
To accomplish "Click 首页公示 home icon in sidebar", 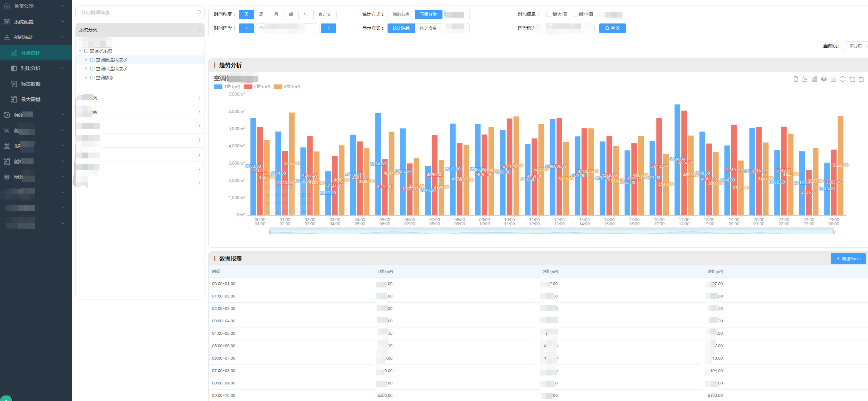I will click(x=7, y=6).
